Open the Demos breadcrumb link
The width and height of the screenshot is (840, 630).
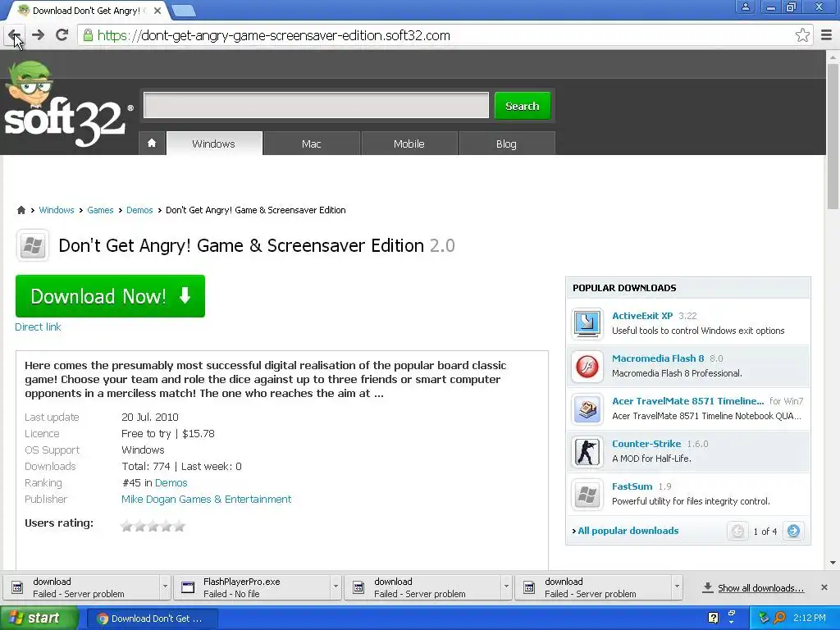(139, 210)
